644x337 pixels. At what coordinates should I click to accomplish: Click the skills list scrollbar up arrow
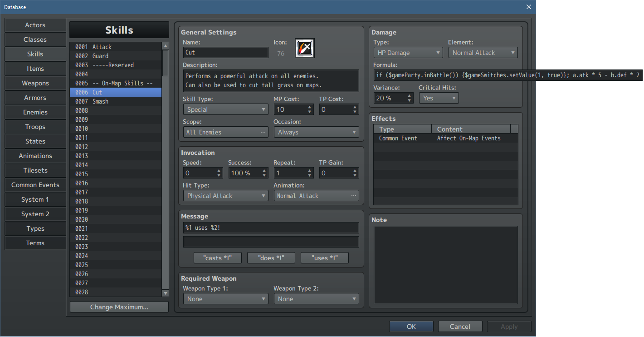pos(165,46)
